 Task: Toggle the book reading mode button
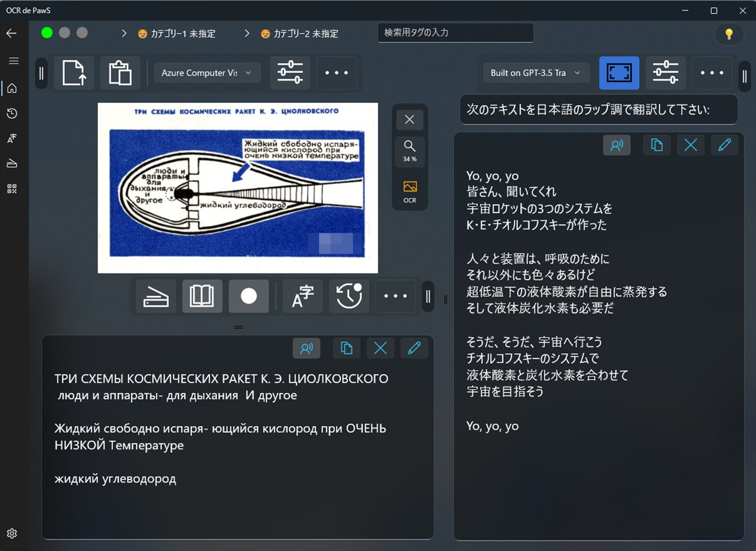(202, 296)
